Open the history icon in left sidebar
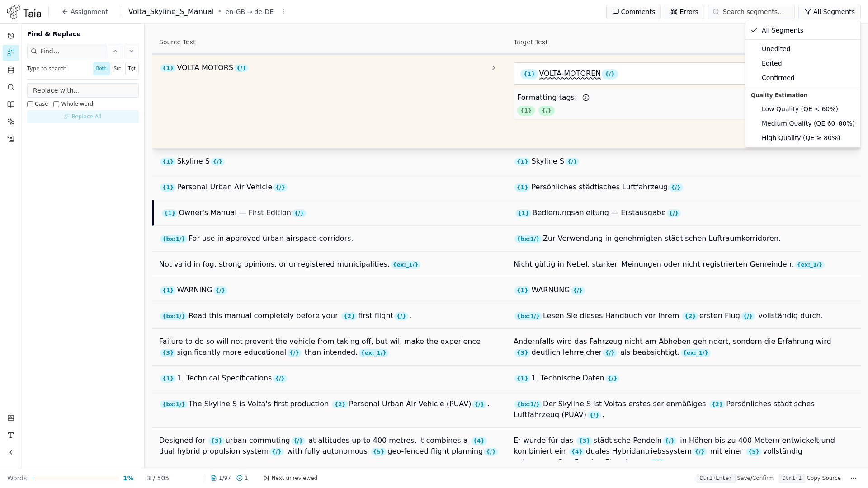Viewport: 868px width, 488px height. (11, 36)
